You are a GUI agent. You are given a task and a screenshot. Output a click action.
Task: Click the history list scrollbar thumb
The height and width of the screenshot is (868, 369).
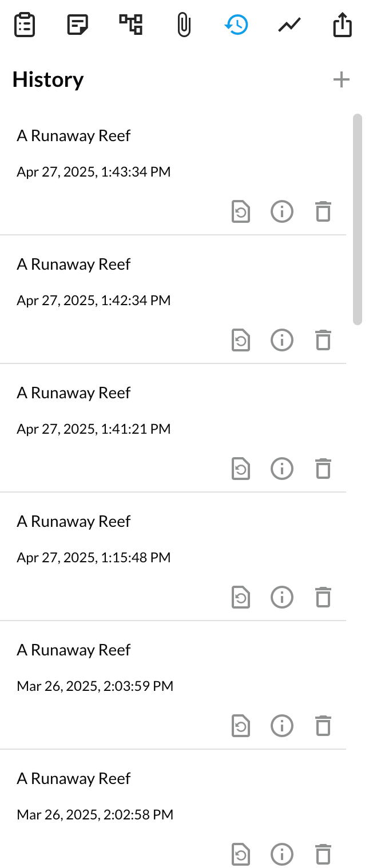pyautogui.click(x=358, y=219)
